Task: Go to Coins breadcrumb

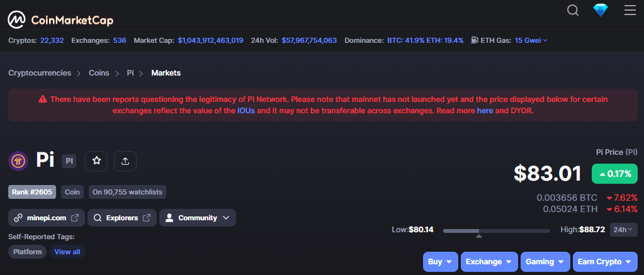Action: coord(99,73)
